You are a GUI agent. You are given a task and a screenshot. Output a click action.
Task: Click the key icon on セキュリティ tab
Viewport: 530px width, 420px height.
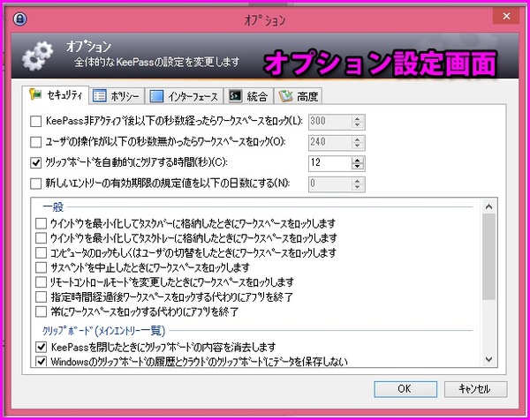tap(35, 94)
